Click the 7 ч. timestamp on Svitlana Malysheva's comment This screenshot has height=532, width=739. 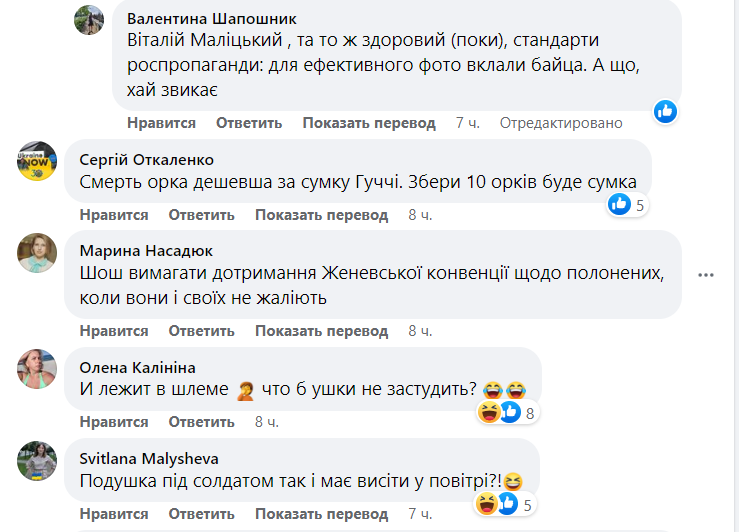pyautogui.click(x=419, y=514)
